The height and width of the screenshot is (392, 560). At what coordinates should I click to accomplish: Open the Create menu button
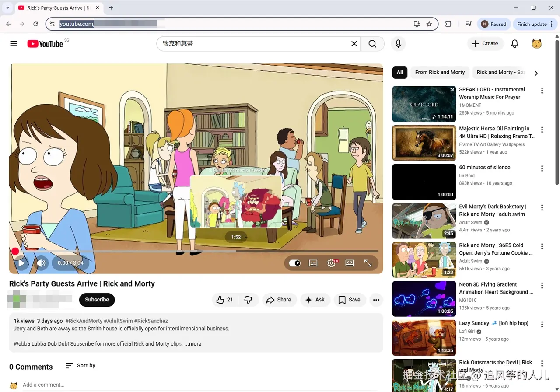[485, 44]
